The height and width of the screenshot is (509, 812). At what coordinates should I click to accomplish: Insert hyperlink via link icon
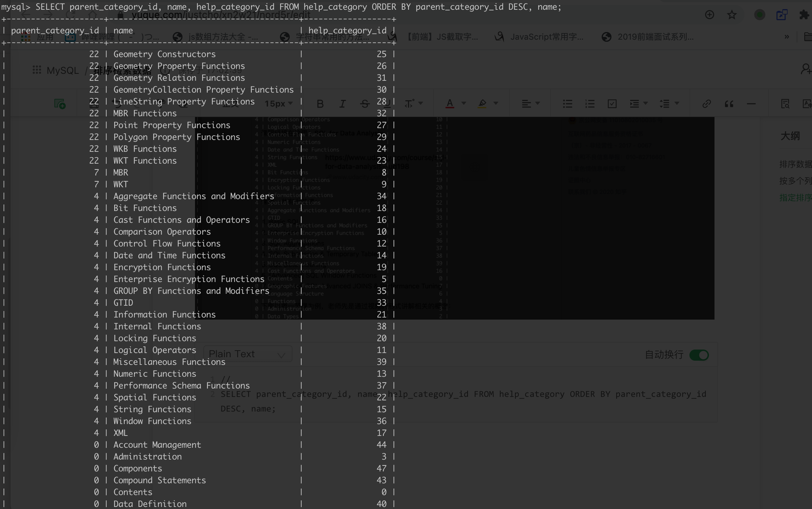coord(706,104)
